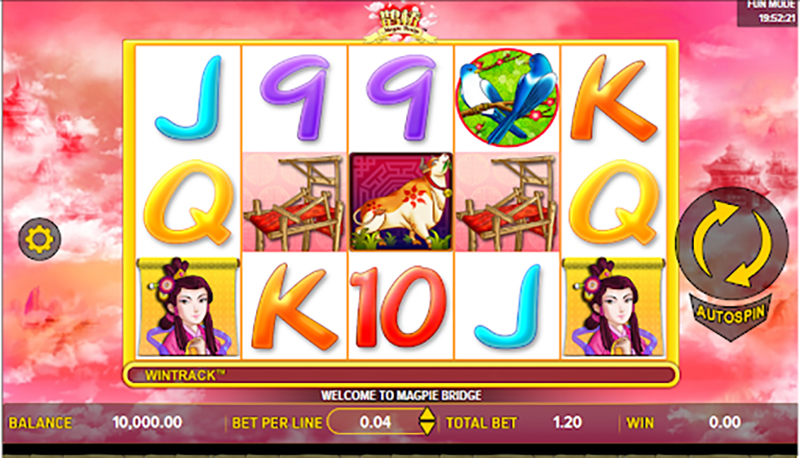The width and height of the screenshot is (800, 458).
Task: Increase bet per line with up arrow
Action: coord(427,415)
